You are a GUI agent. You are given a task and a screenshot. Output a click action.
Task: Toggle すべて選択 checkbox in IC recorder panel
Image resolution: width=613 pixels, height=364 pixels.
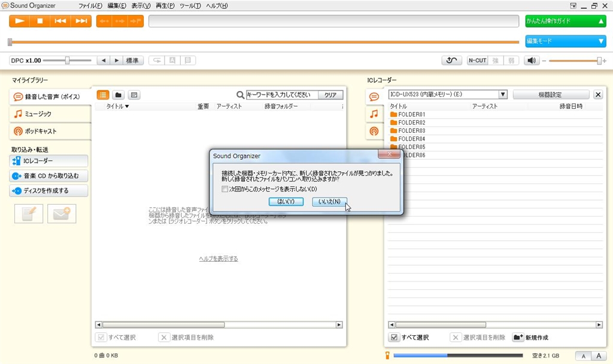pos(394,338)
